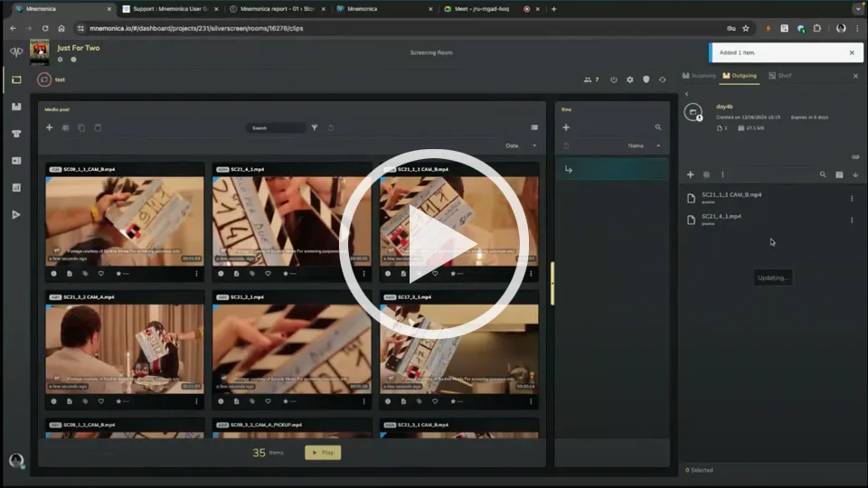Click the shield security icon
The image size is (868, 488).
tap(646, 80)
